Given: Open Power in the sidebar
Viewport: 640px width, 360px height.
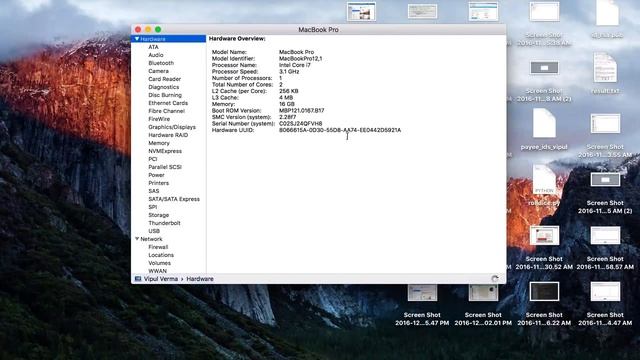Looking at the screenshot, I should [156, 175].
